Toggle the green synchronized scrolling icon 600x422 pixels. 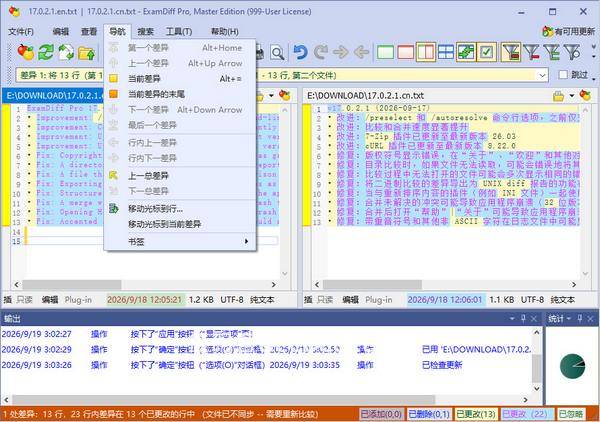coord(466,52)
